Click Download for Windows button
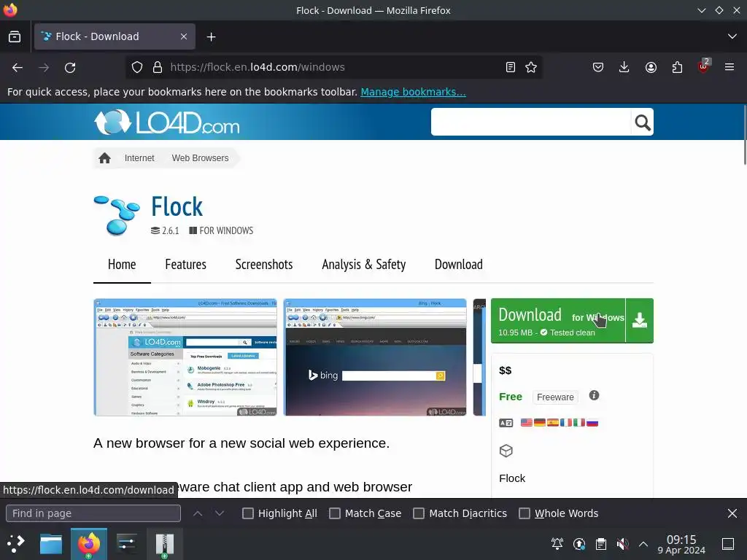The image size is (747, 560). 558,321
